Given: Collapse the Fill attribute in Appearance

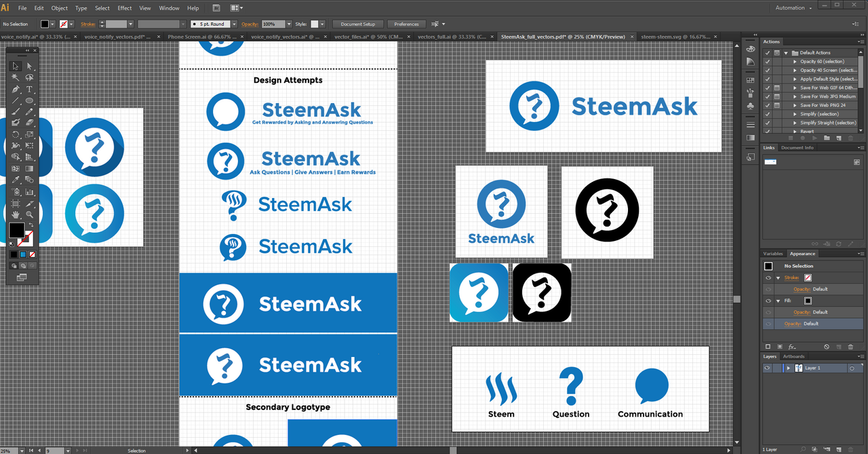Looking at the screenshot, I should 778,301.
